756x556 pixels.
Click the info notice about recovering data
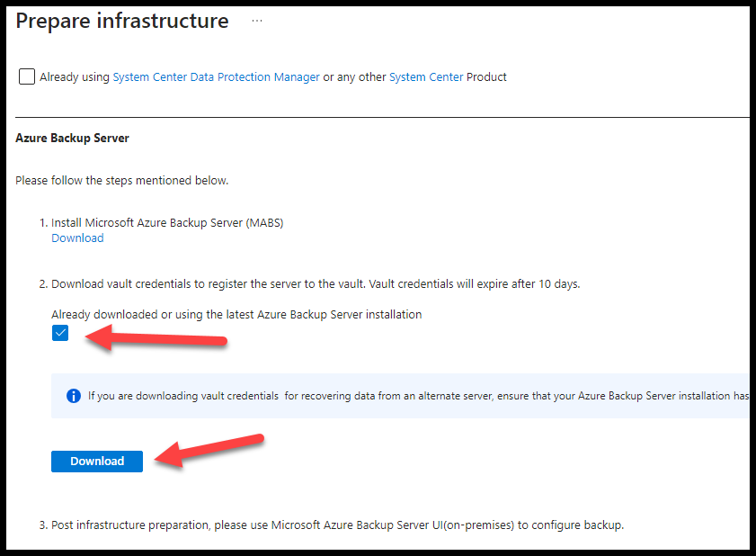tap(400, 396)
